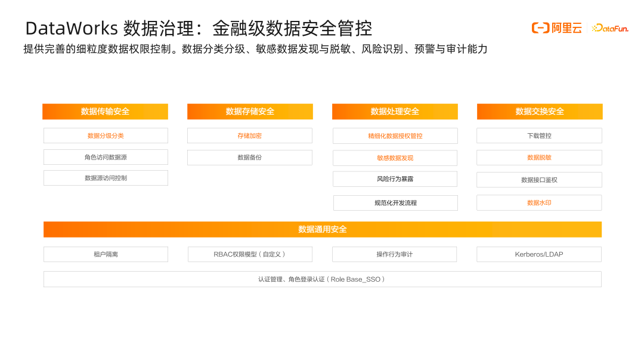Click the 数据水印 item

click(539, 202)
